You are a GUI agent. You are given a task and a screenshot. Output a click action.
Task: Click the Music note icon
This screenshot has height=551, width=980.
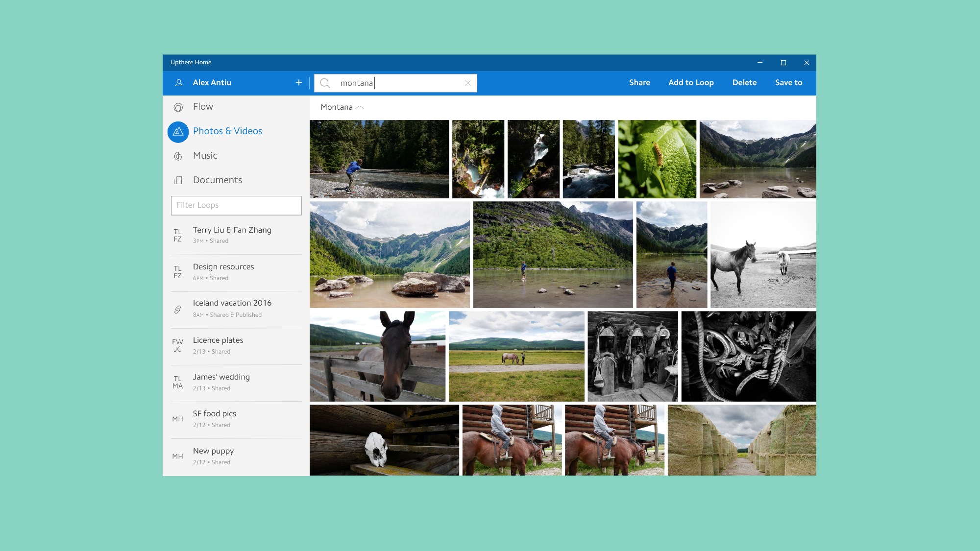[178, 156]
